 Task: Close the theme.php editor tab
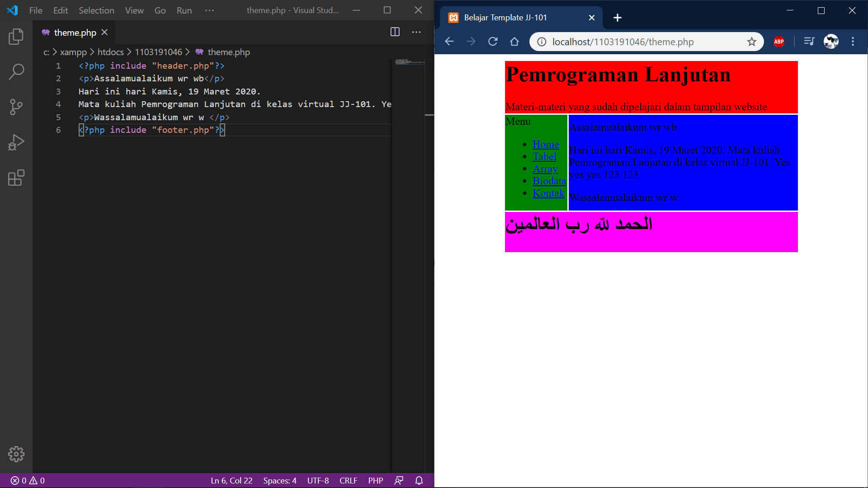(104, 32)
